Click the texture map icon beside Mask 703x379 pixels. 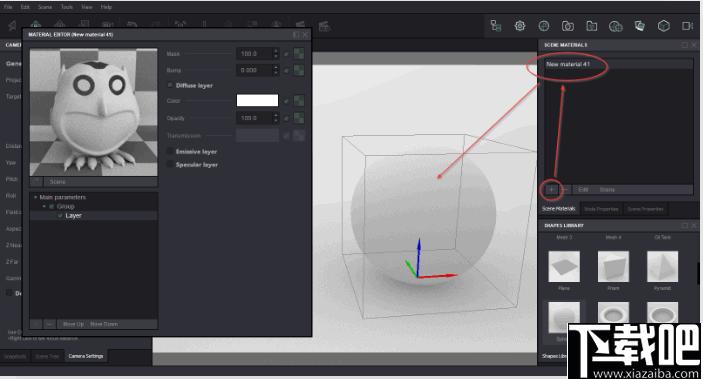point(298,54)
